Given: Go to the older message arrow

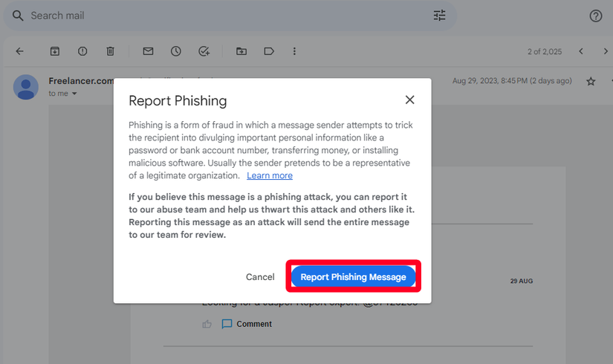Looking at the screenshot, I should (x=606, y=51).
